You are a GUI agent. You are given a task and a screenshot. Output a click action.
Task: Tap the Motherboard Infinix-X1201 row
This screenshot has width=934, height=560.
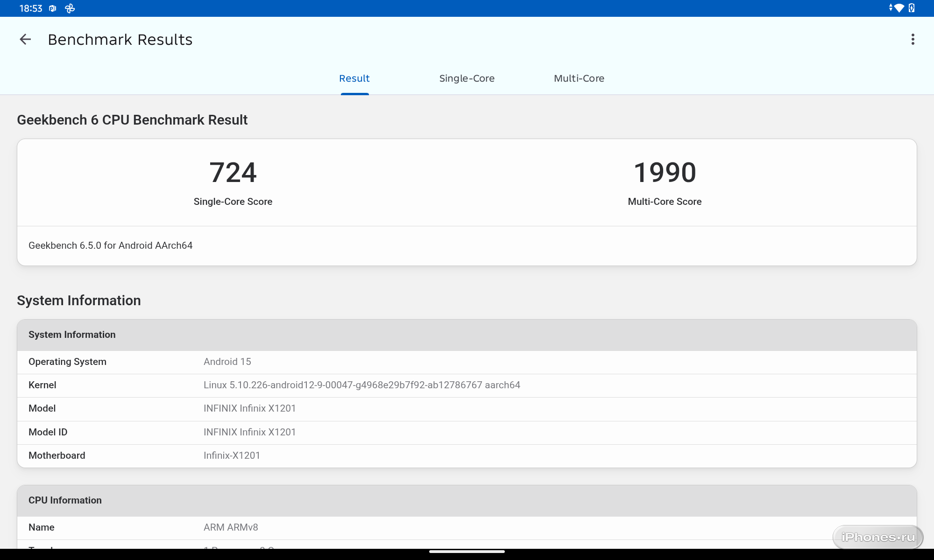pyautogui.click(x=232, y=455)
